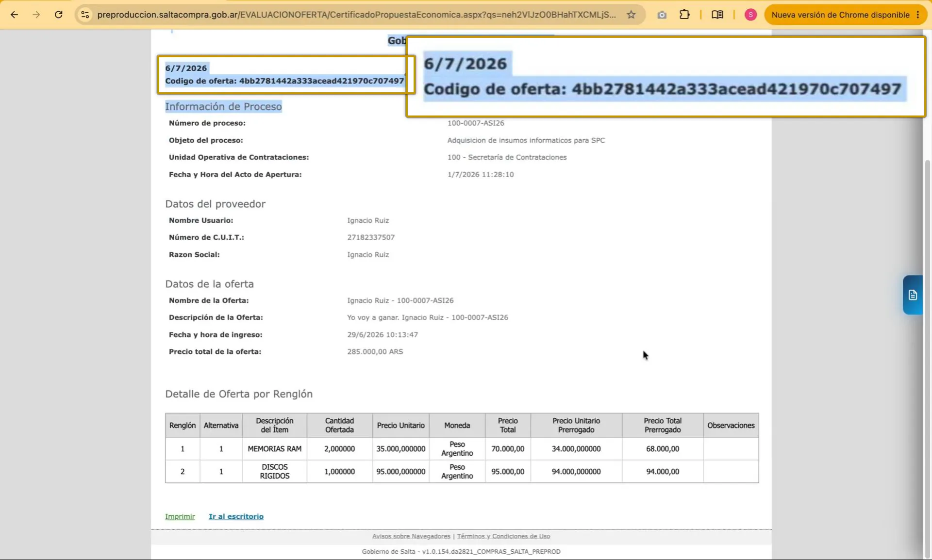Reload the page with the refresh icon
Screen dimensions: 932x560
pos(59,15)
